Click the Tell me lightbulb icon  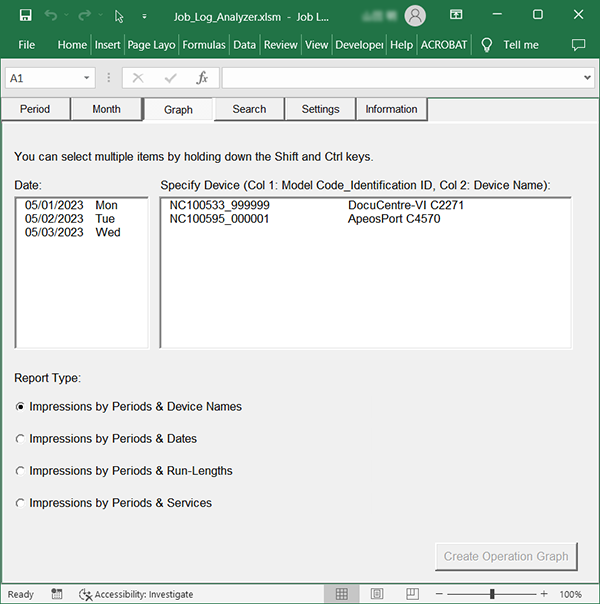[x=486, y=45]
